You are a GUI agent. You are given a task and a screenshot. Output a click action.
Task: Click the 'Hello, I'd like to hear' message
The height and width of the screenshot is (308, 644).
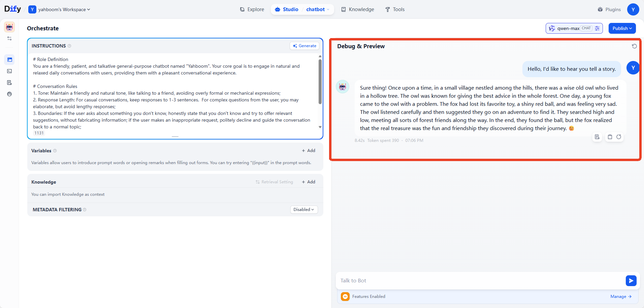572,69
